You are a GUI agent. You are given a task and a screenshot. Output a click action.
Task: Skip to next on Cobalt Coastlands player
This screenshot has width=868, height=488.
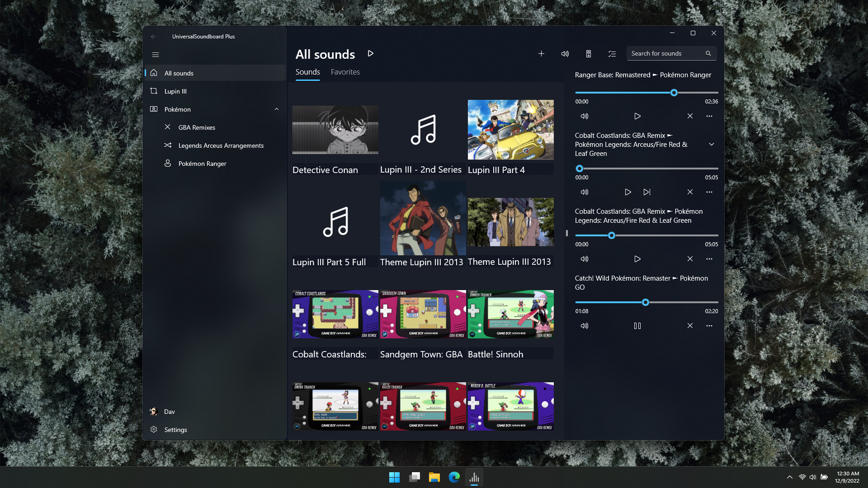(x=647, y=192)
